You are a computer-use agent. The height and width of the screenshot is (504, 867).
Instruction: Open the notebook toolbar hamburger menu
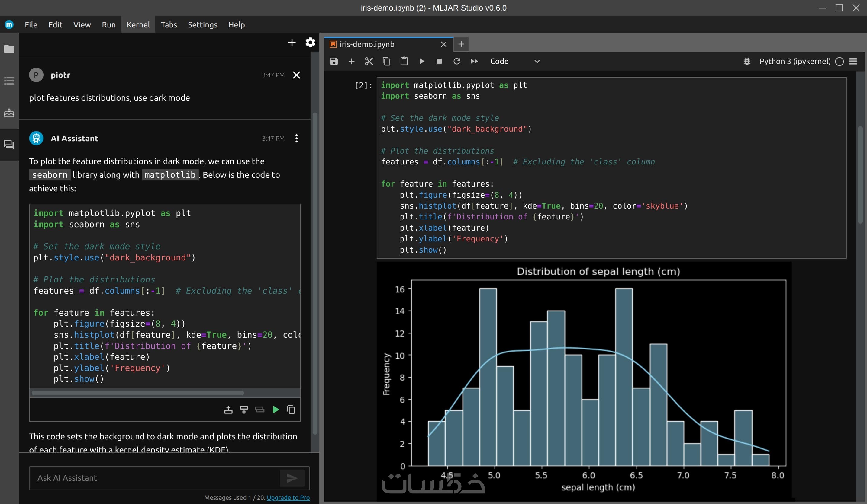coord(853,61)
